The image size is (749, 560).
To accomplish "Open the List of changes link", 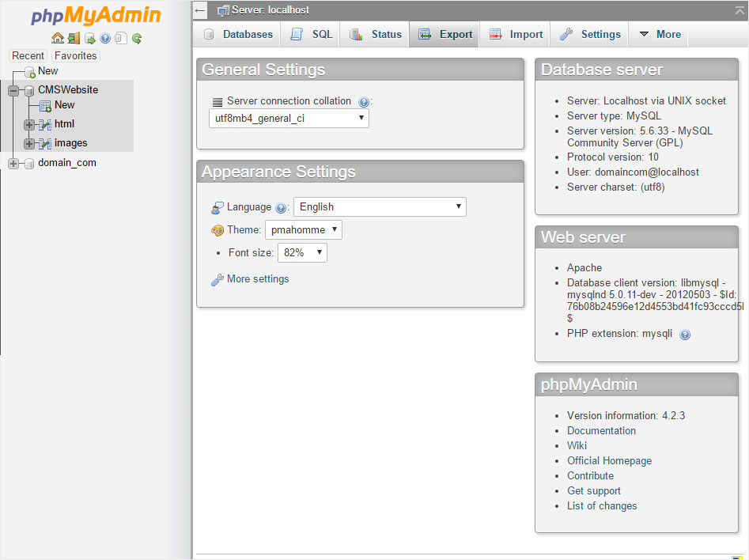I will (602, 506).
